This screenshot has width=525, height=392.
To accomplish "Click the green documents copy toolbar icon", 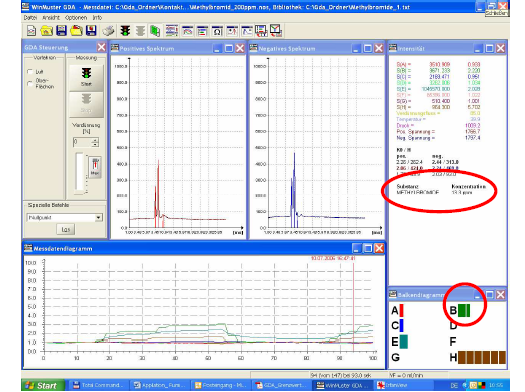I will click(x=155, y=31).
